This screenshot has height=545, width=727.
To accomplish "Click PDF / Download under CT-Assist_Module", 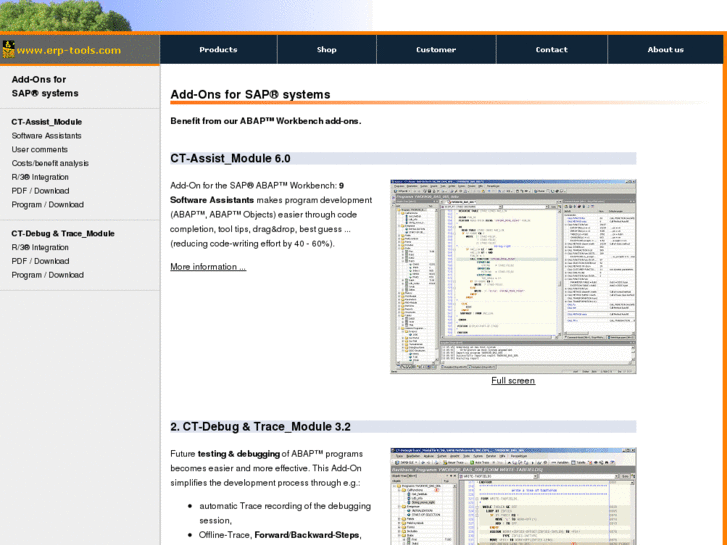I will coord(40,191).
